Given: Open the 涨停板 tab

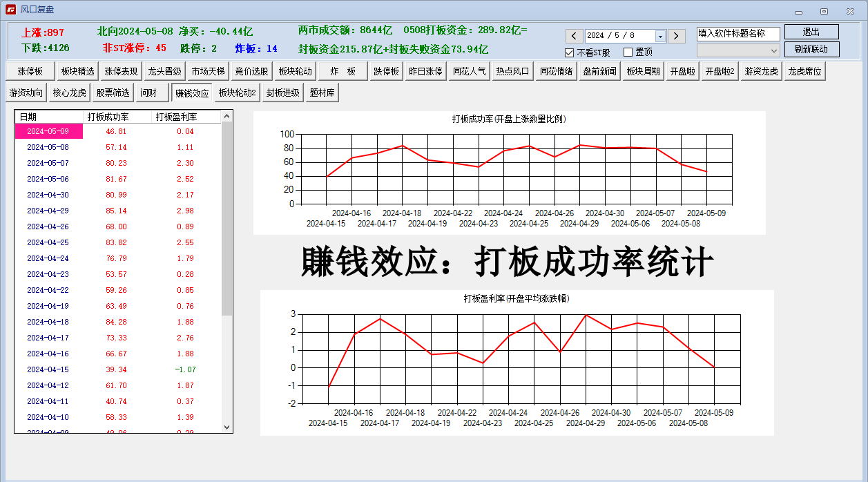Looking at the screenshot, I should (30, 71).
